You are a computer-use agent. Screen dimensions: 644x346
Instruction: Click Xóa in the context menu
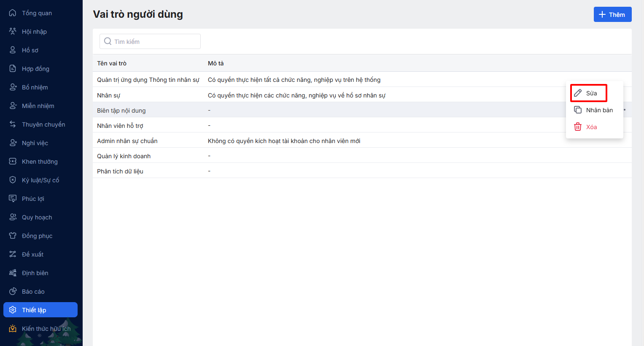(x=591, y=127)
